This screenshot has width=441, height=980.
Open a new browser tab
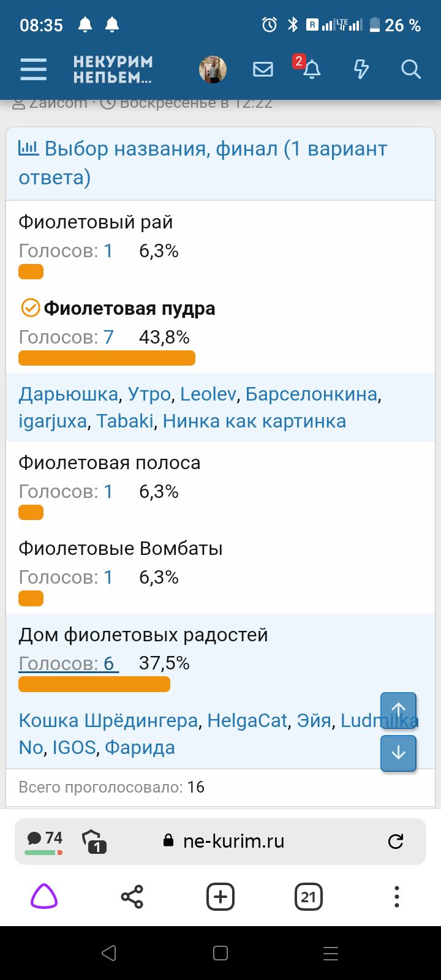[221, 897]
